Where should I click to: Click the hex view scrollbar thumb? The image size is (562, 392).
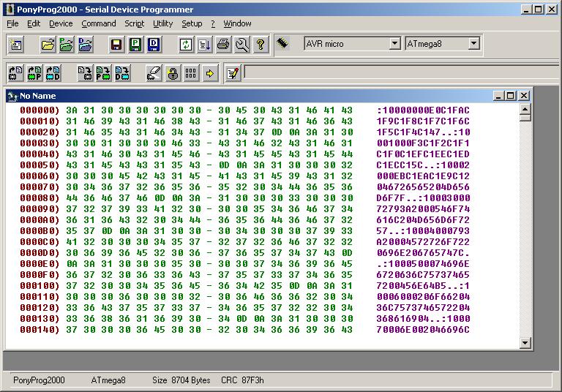point(525,118)
